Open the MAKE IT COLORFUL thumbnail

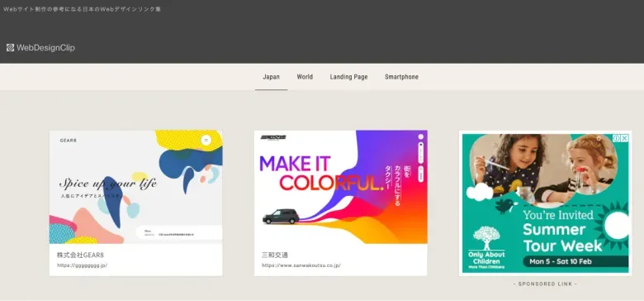[x=340, y=187]
